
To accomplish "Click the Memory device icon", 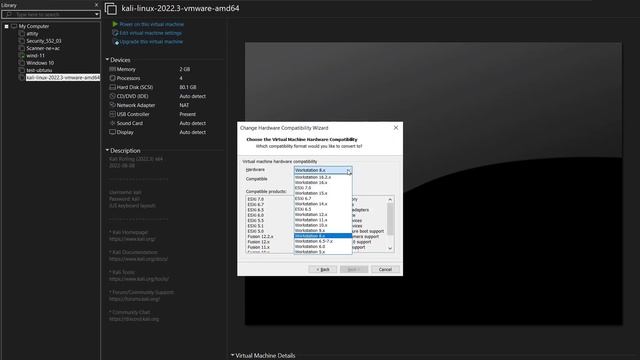I will point(112,69).
